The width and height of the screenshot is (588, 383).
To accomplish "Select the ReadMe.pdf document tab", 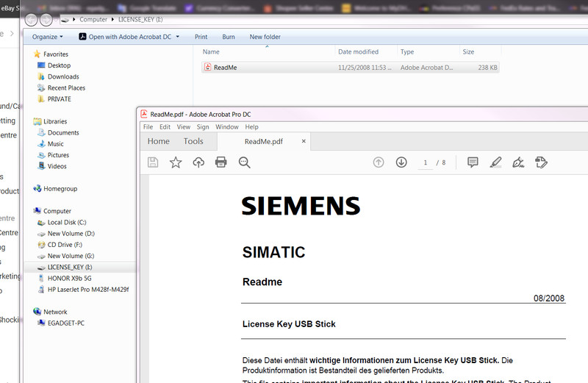I will (264, 141).
